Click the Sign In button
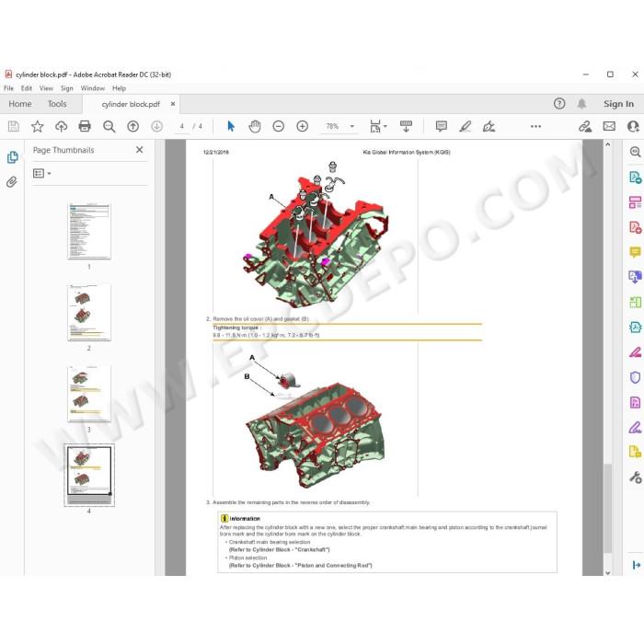Image resolution: width=644 pixels, height=644 pixels. (x=618, y=104)
